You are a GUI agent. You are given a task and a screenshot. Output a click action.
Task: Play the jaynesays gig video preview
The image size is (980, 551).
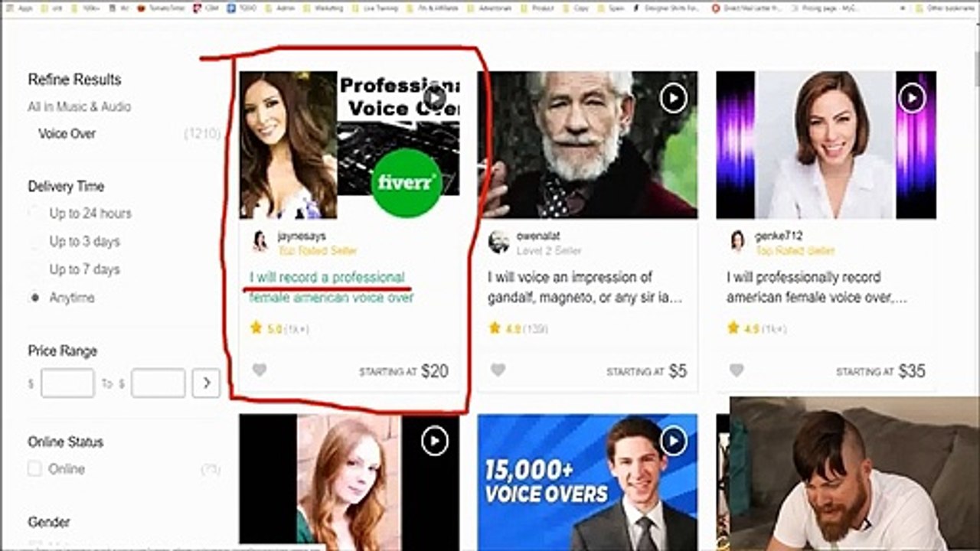pos(435,98)
